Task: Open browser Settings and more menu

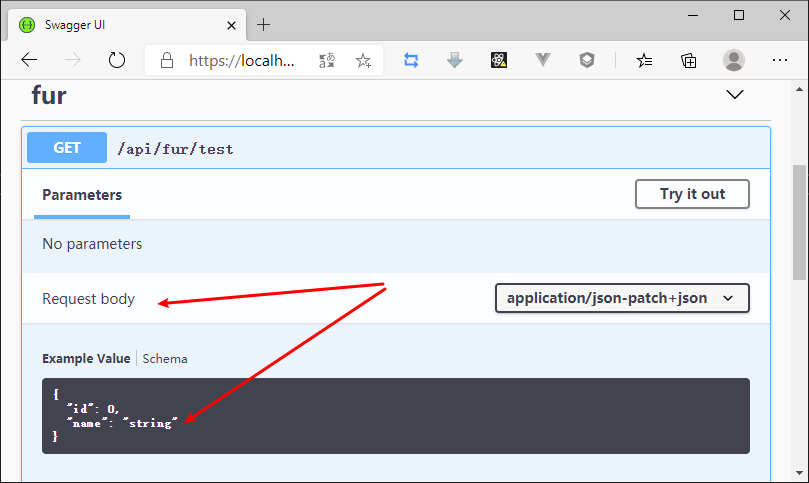Action: pyautogui.click(x=780, y=60)
